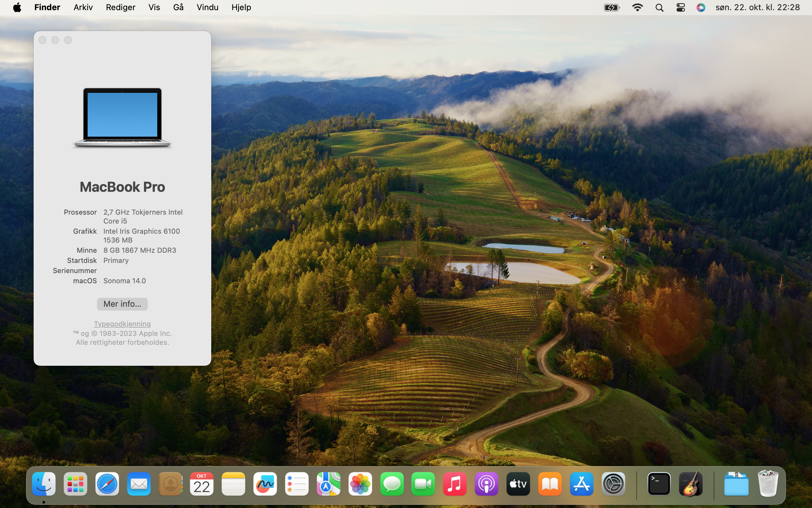Open Messages app in the Dock
The height and width of the screenshot is (508, 812).
(x=392, y=484)
